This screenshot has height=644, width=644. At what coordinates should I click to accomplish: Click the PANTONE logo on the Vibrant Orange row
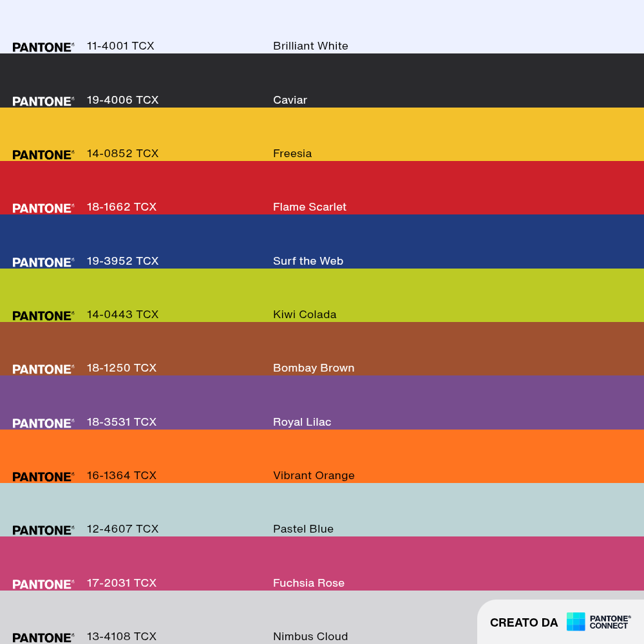(x=43, y=477)
